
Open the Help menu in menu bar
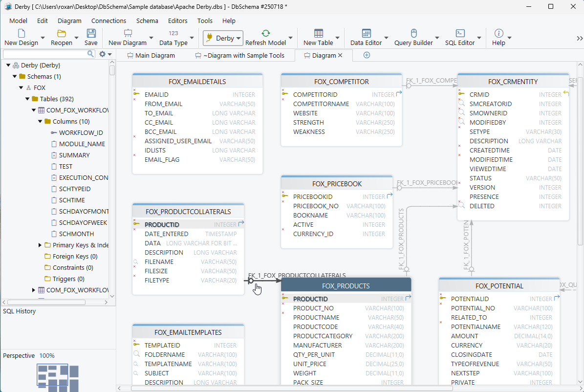[x=229, y=21]
